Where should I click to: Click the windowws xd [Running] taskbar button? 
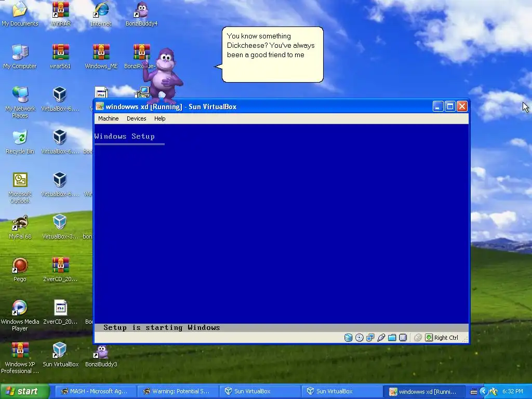[423, 391]
